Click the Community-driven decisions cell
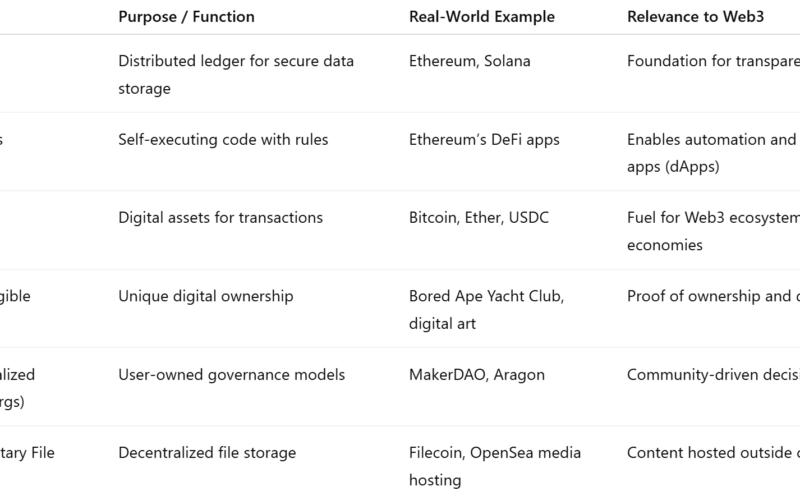 click(713, 375)
